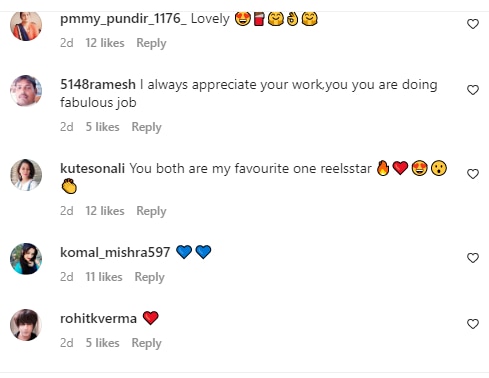Reply to pmmy_pundir_1176_'s Lovely comment

pyautogui.click(x=151, y=43)
